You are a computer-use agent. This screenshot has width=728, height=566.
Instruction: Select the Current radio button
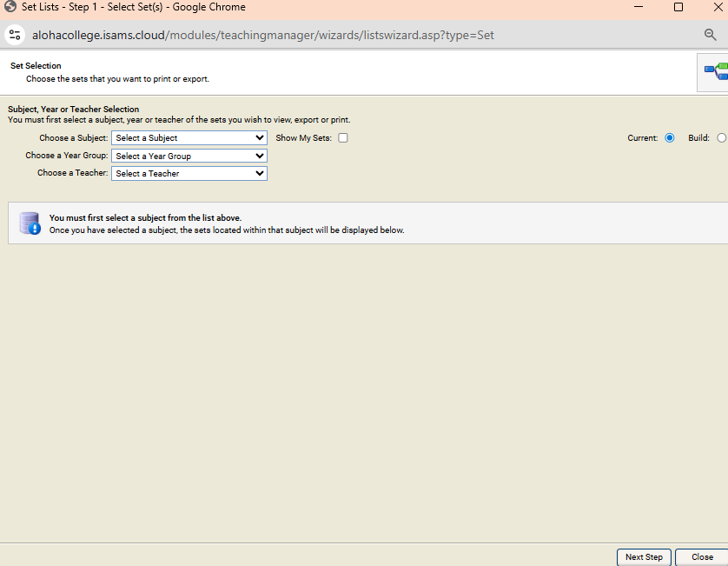669,138
